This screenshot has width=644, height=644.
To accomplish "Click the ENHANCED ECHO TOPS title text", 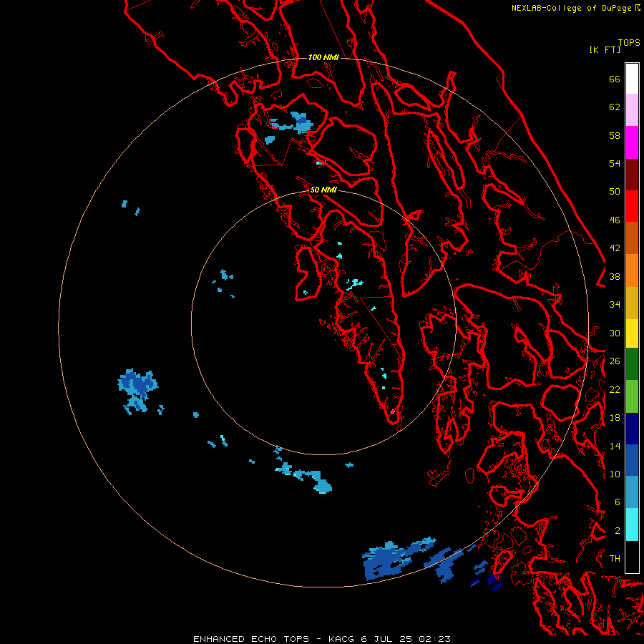I will coord(251,639).
